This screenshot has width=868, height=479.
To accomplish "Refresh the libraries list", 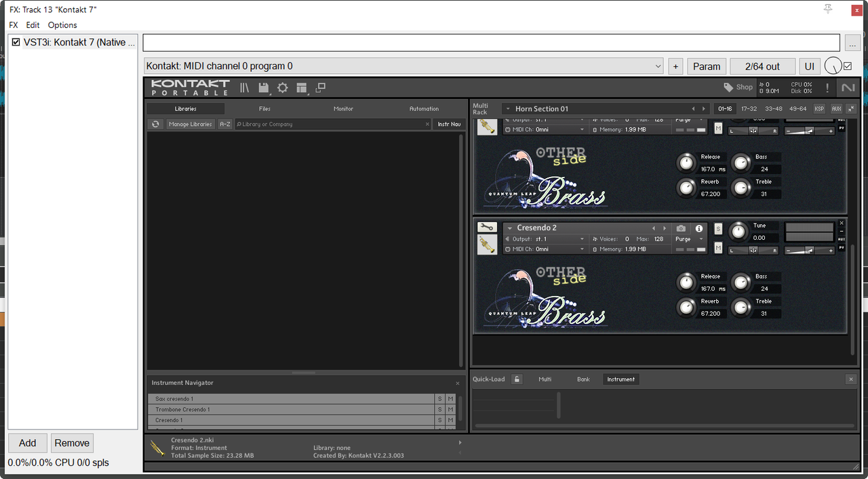I will (x=156, y=124).
